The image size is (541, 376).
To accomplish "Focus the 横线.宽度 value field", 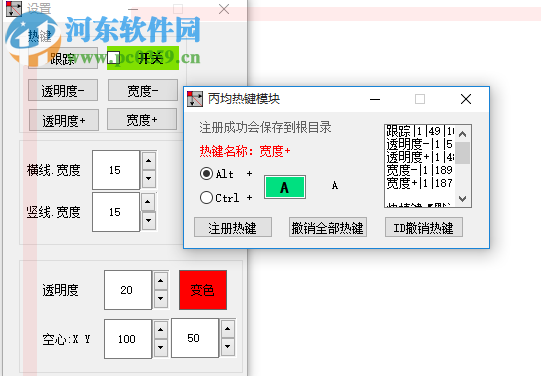I will point(116,170).
